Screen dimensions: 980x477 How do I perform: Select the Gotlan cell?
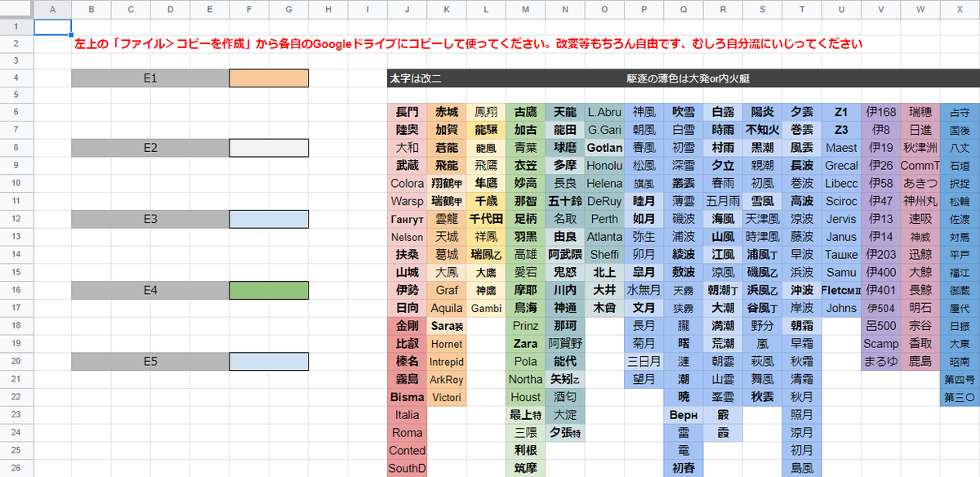604,148
